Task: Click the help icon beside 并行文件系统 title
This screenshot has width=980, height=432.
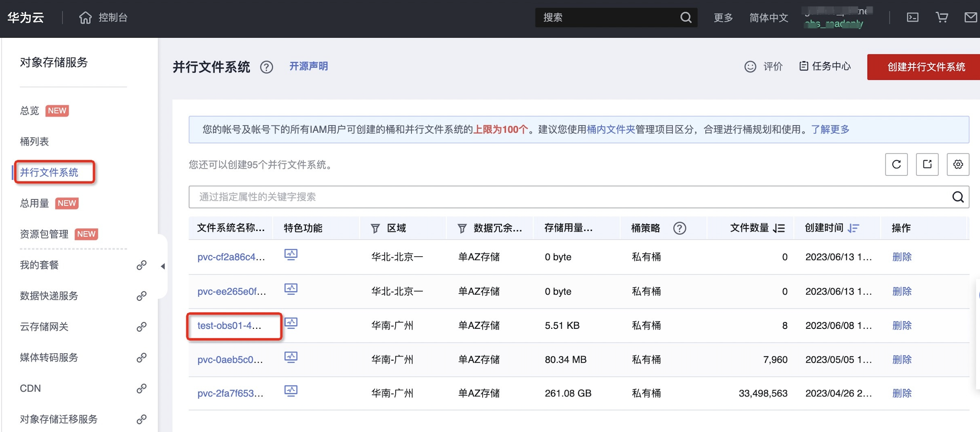Action: pos(266,67)
